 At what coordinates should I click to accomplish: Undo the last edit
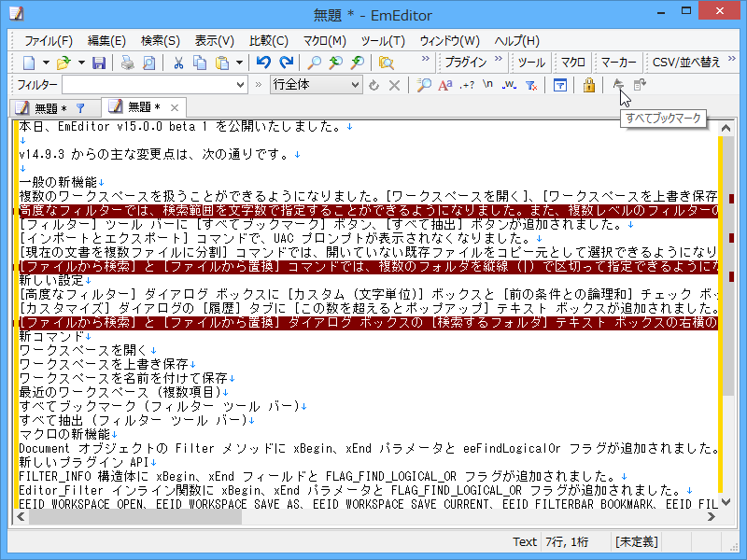(263, 63)
